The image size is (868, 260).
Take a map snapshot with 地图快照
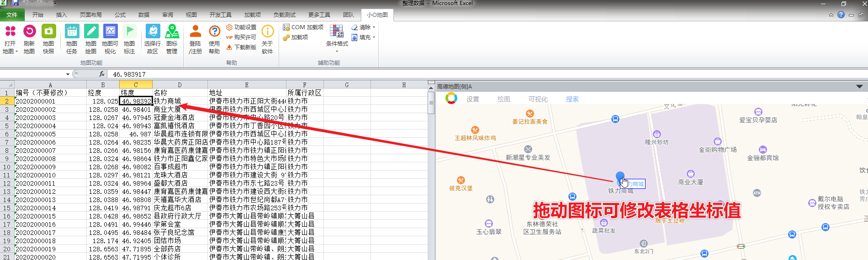click(x=48, y=31)
